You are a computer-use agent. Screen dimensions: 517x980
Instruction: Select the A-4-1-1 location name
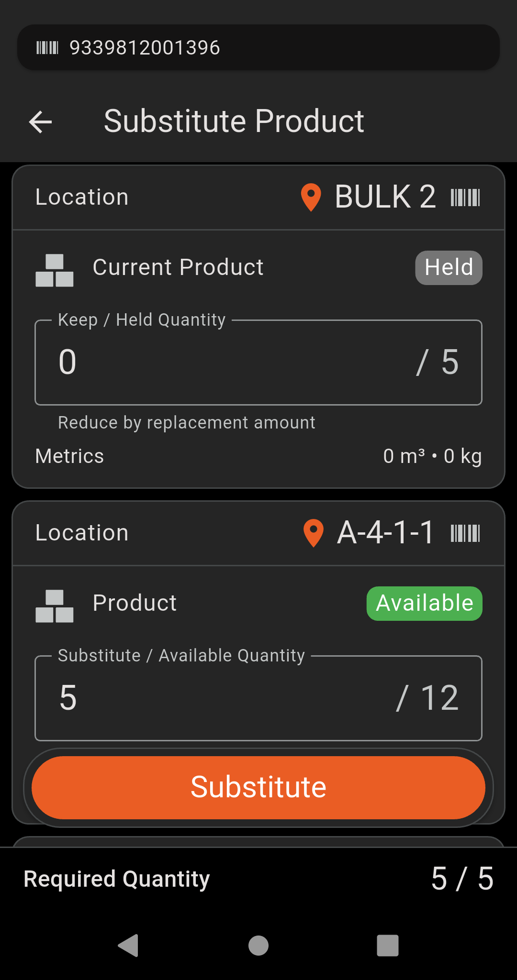385,533
